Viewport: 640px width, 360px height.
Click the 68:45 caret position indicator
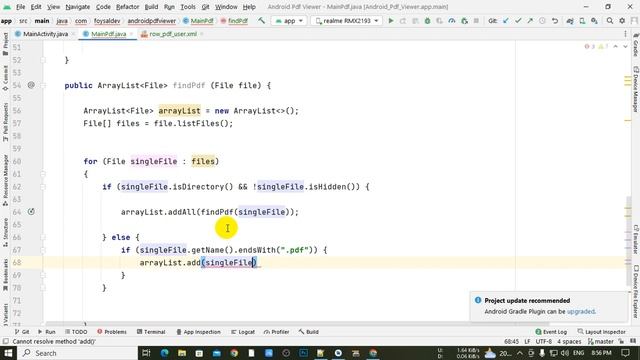click(x=511, y=342)
